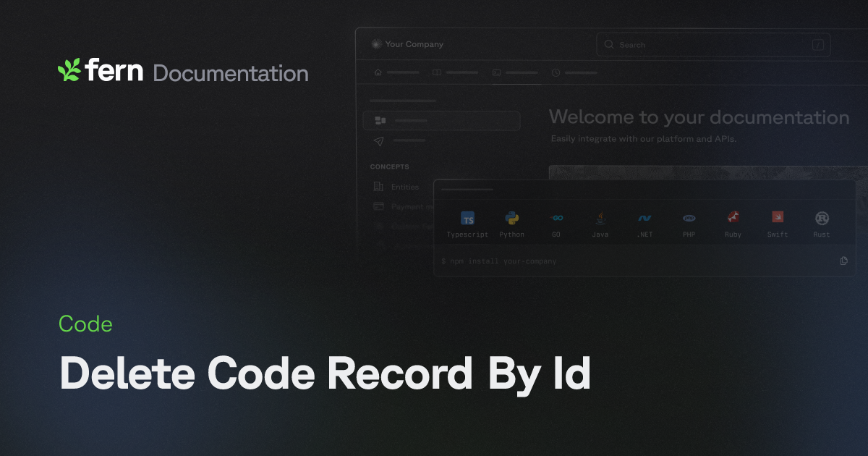The image size is (868, 456).
Task: Click the 'Your Company' name text
Action: [414, 44]
